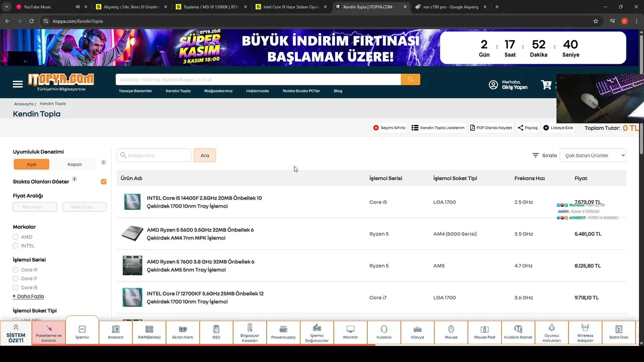The height and width of the screenshot is (362, 644).
Task: Reload the page in Chrome
Action: pos(31,21)
